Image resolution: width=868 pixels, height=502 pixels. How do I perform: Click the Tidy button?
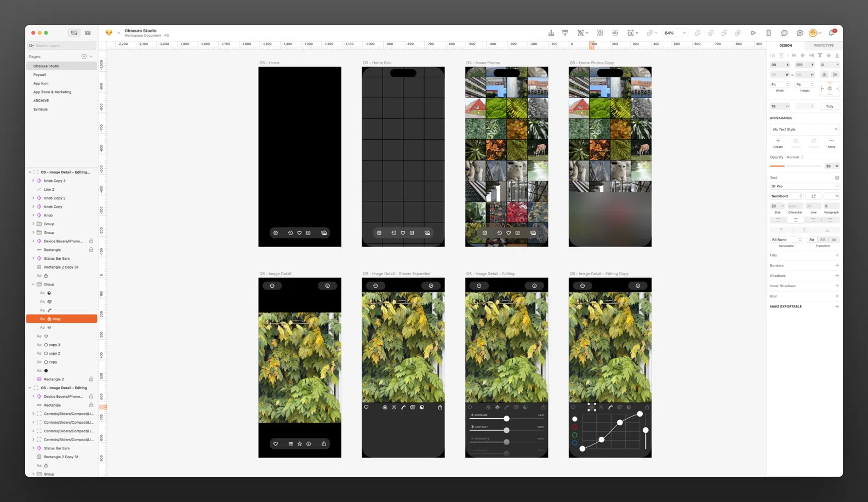tap(830, 106)
